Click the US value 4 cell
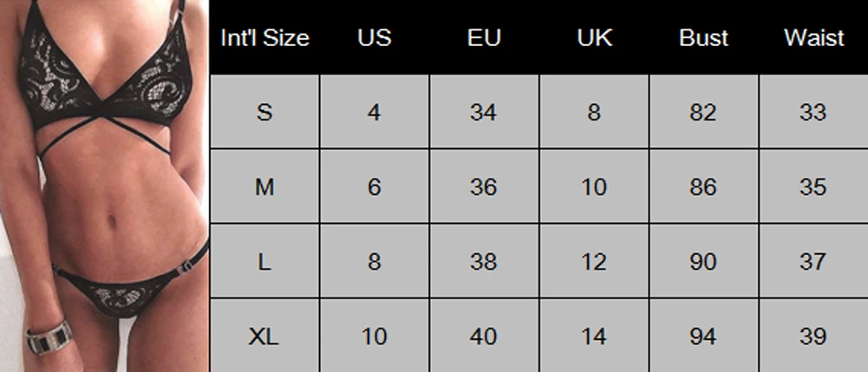This screenshot has height=372, width=868. pyautogui.click(x=375, y=113)
